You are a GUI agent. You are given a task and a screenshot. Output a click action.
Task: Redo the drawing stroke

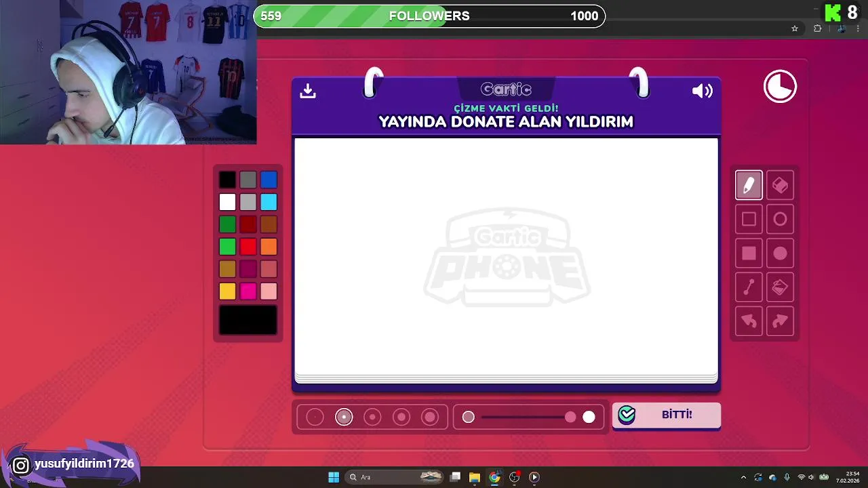coord(780,321)
